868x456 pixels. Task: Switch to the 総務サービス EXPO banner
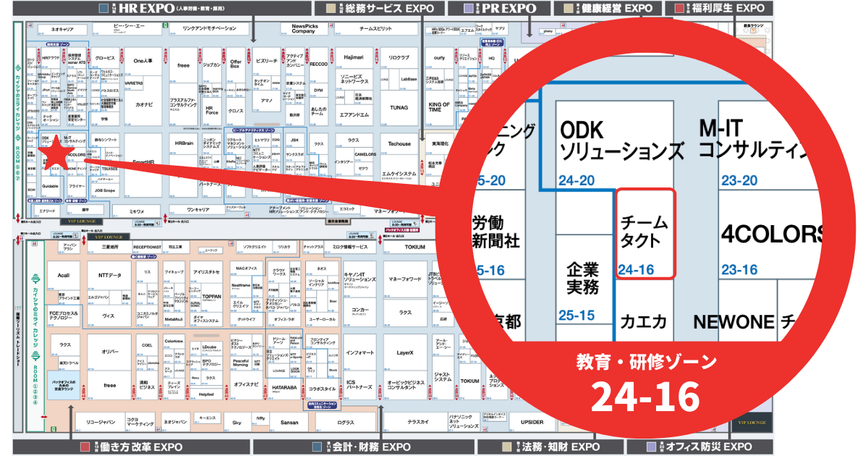pyautogui.click(x=380, y=9)
